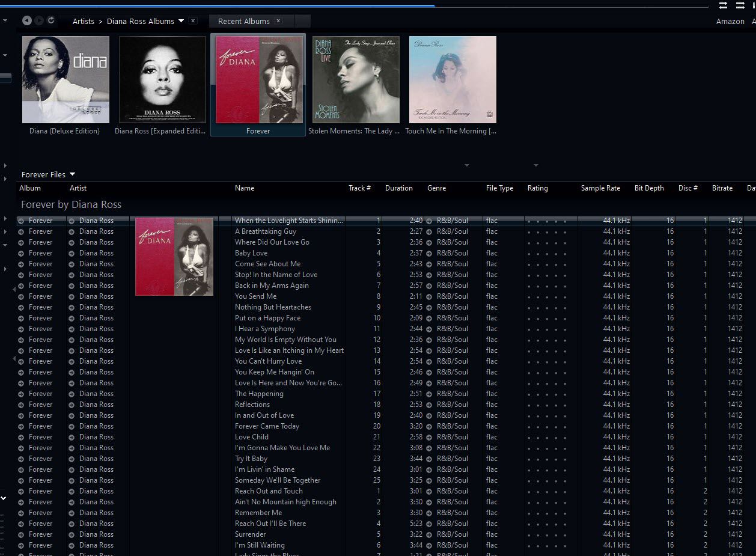
Task: Click genre arrow icon in 'You Send Me' row
Action: coord(429,296)
